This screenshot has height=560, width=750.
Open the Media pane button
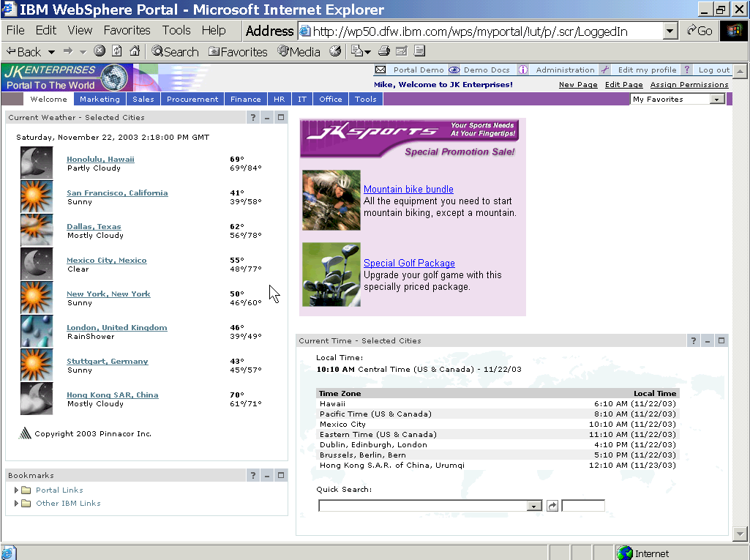pos(299,51)
